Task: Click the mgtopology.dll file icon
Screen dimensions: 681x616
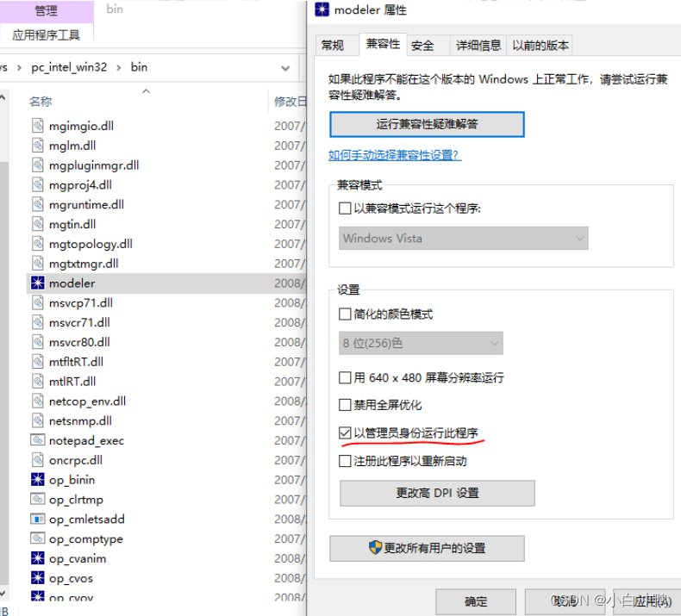Action: 38,244
